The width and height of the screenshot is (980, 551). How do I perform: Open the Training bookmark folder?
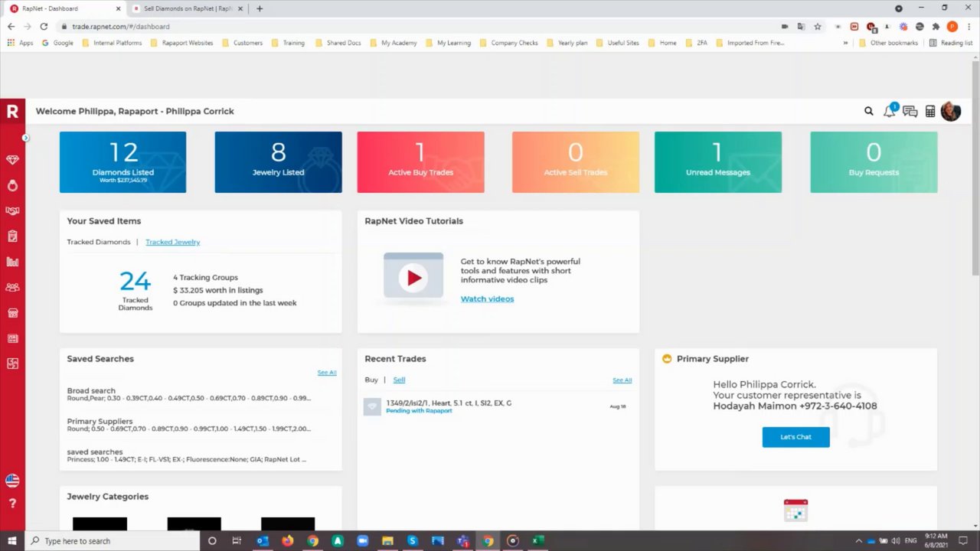(x=287, y=43)
